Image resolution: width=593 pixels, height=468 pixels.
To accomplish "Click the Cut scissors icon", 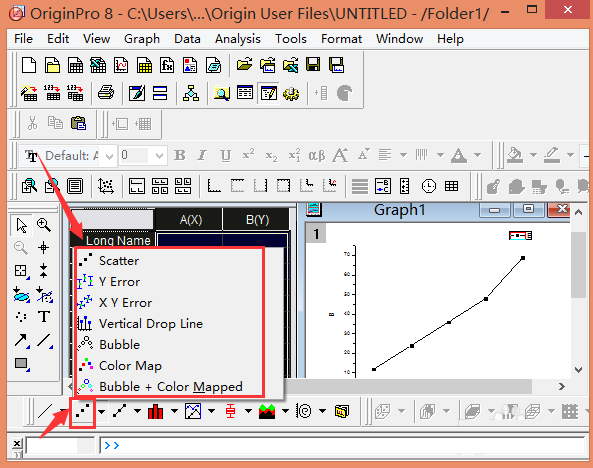I will coord(33,123).
